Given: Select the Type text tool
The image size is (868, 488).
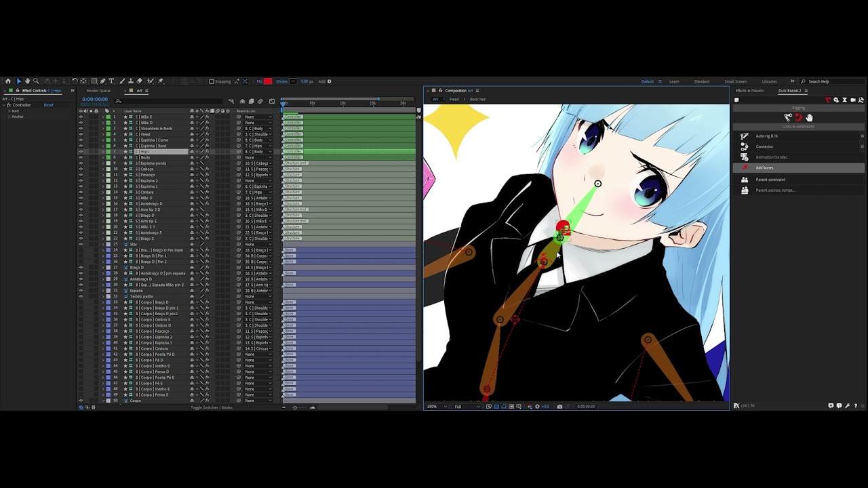Looking at the screenshot, I should pos(112,81).
